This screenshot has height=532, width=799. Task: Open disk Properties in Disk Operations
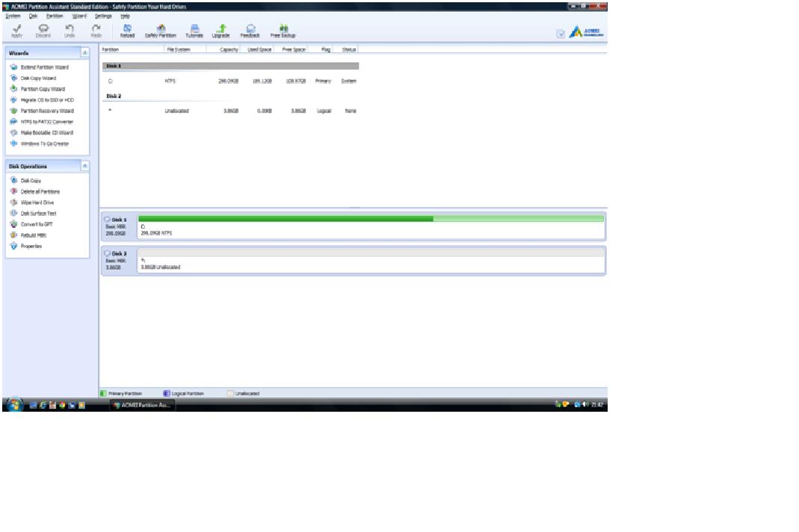pyautogui.click(x=26, y=247)
